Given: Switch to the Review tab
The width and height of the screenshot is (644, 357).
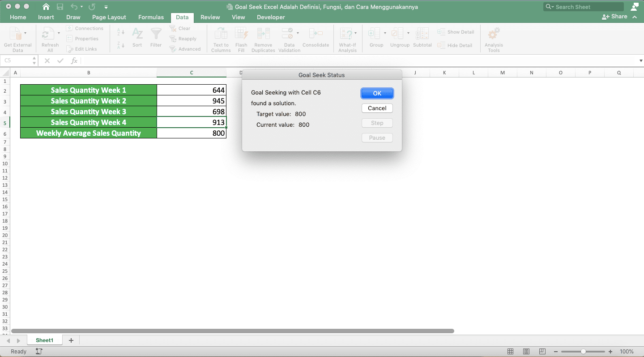Looking at the screenshot, I should [x=210, y=17].
